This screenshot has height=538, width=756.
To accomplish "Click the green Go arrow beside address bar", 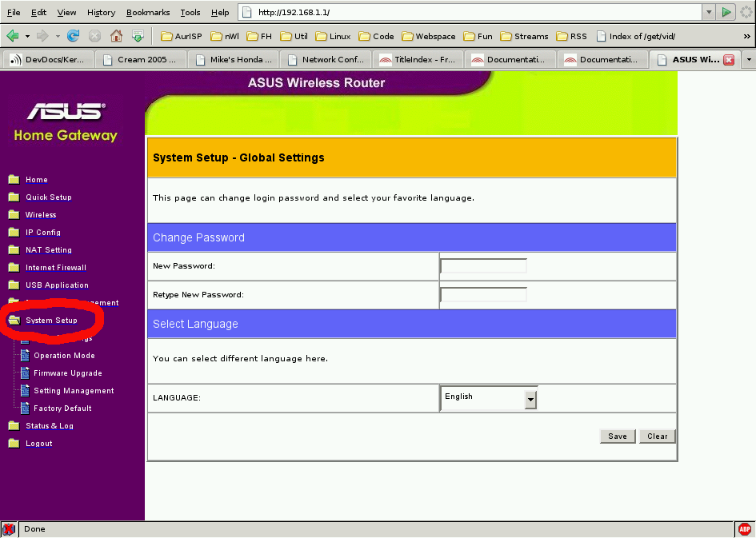I will coord(726,12).
